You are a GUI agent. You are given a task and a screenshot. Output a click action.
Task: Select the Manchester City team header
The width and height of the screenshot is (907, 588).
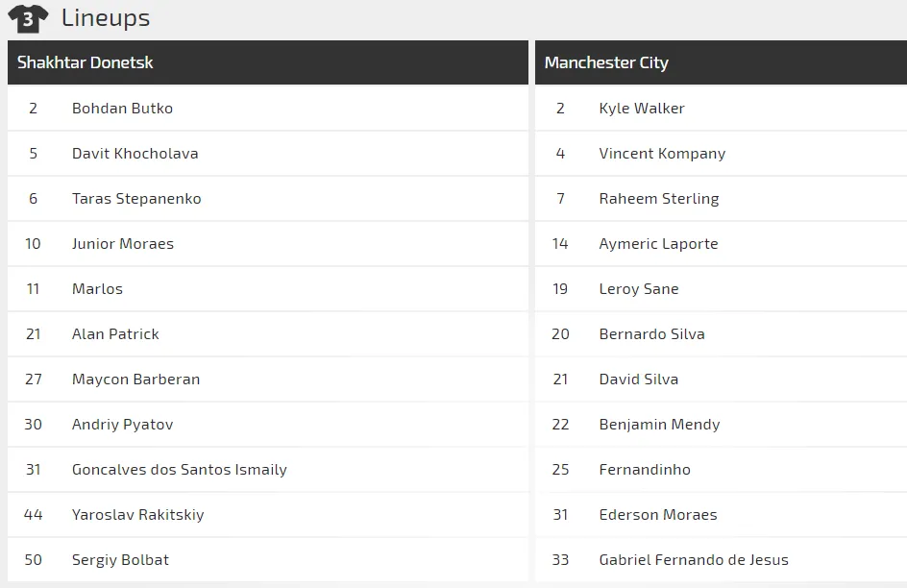click(606, 62)
